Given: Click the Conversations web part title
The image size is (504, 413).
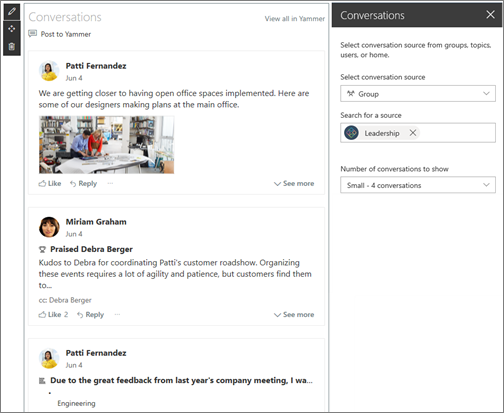Looking at the screenshot, I should pyautogui.click(x=65, y=17).
